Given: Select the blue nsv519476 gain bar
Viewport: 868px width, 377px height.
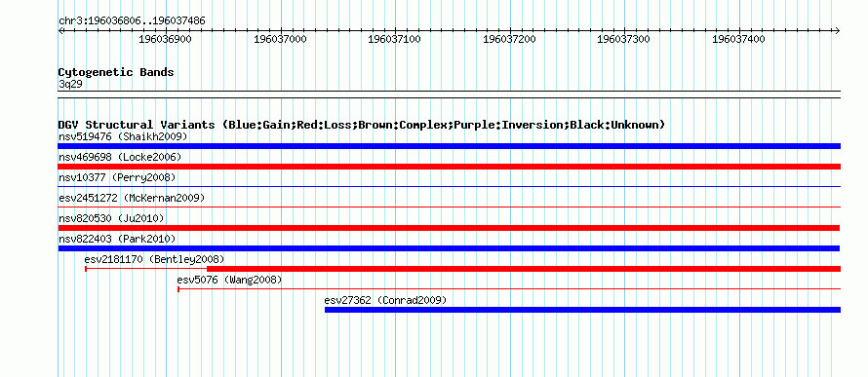Looking at the screenshot, I should [x=449, y=146].
